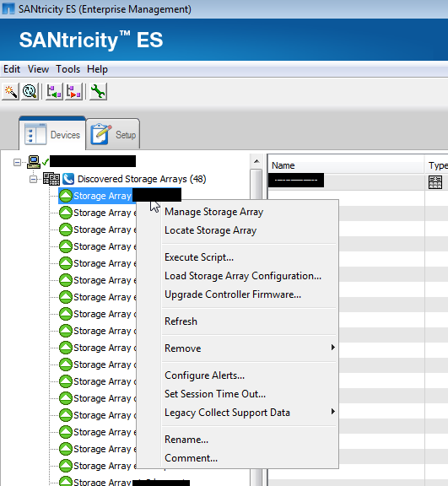Click the tree panel scroll up arrow
The image size is (448, 486).
[x=256, y=161]
